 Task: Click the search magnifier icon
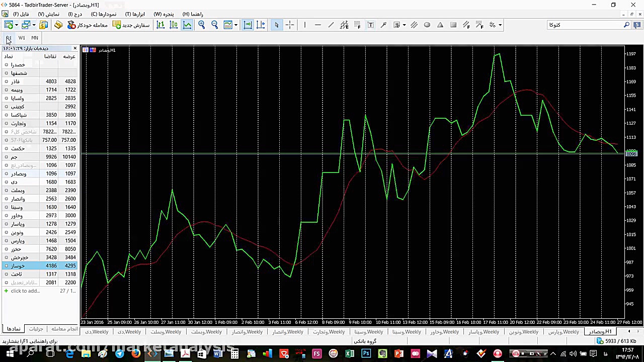[626, 25]
